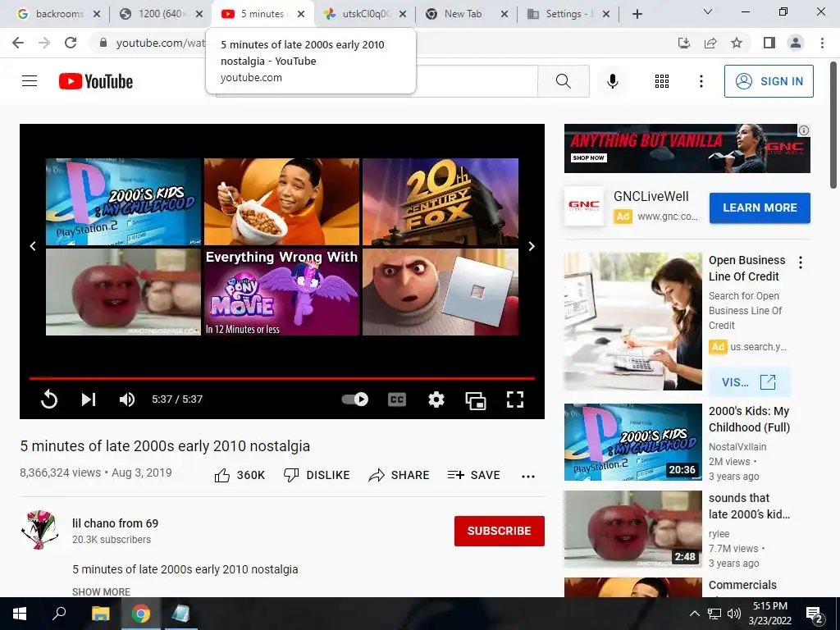Show previous end-screen suggestions
Viewport: 840px width, 630px height.
[x=33, y=246]
